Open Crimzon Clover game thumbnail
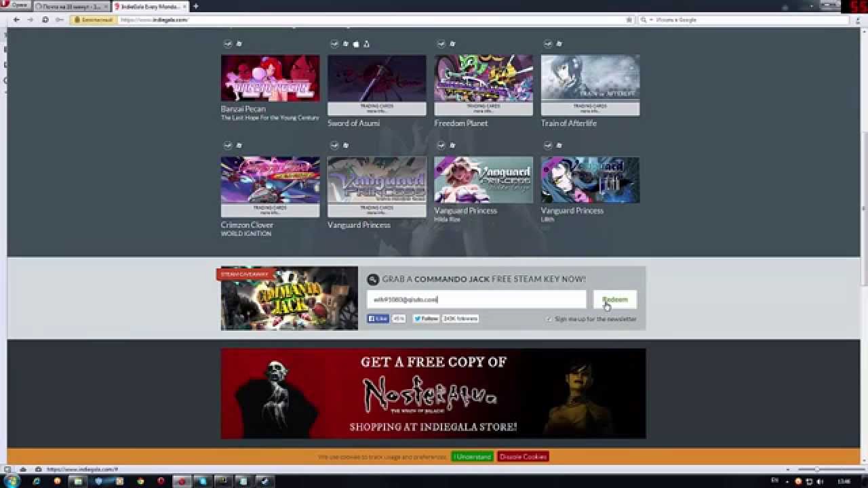Image resolution: width=868 pixels, height=488 pixels. 270,180
